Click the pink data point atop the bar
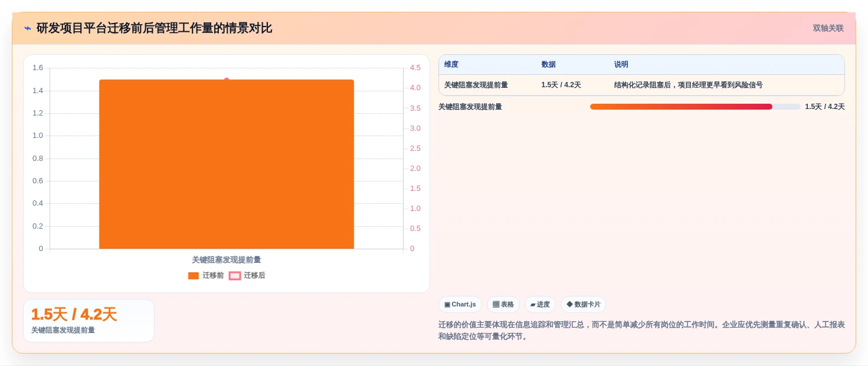The height and width of the screenshot is (366, 868). (x=227, y=80)
